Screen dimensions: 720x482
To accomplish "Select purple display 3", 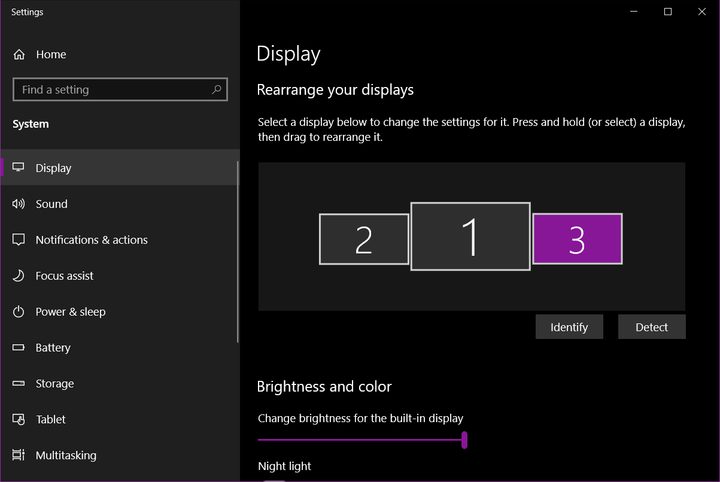I will pyautogui.click(x=578, y=239).
